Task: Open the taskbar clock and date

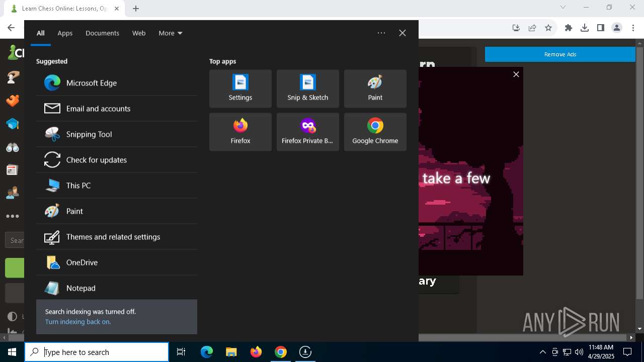Action: point(601,352)
